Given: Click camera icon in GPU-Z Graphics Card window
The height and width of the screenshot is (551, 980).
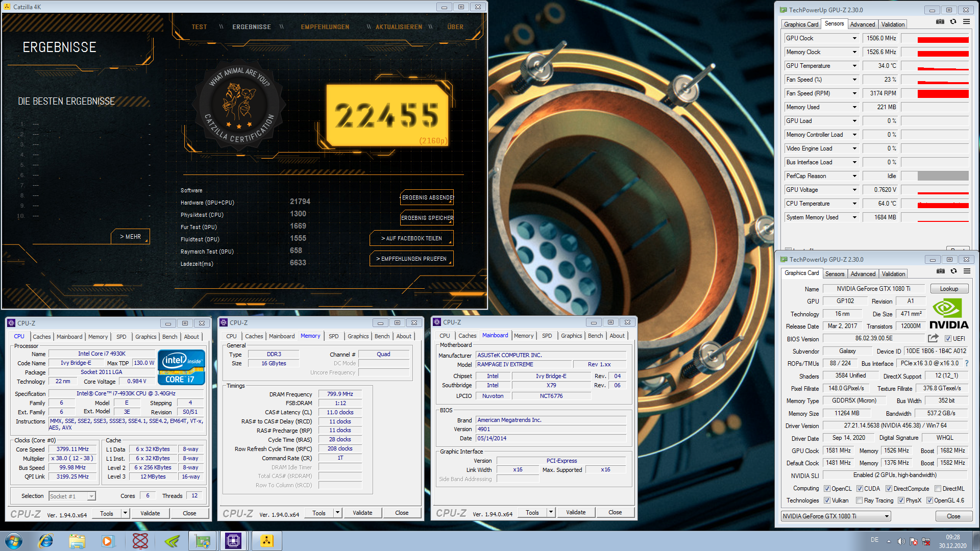Looking at the screenshot, I should point(940,271).
